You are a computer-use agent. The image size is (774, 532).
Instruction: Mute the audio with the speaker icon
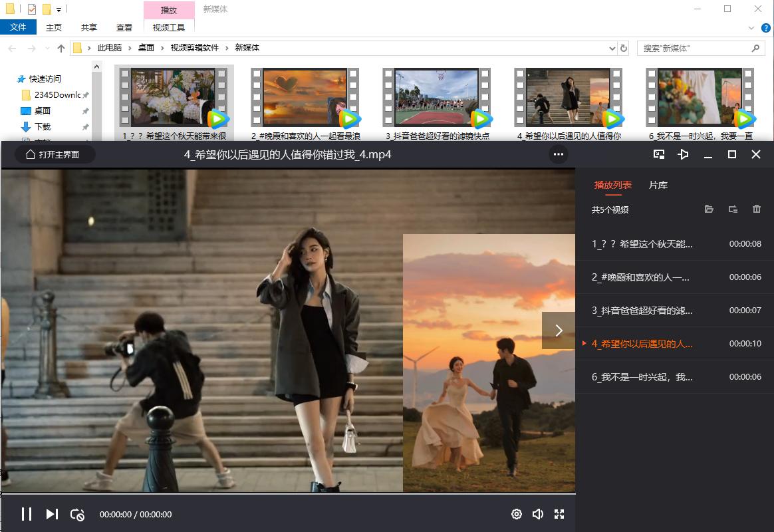pyautogui.click(x=537, y=513)
